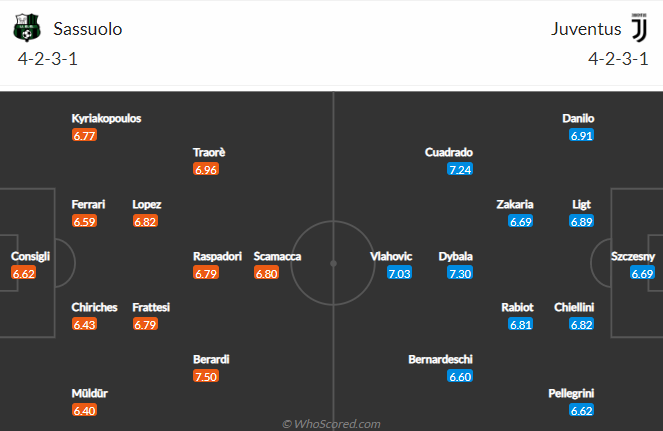Click player name Scamacca
Image resolution: width=663 pixels, height=431 pixels.
click(277, 256)
